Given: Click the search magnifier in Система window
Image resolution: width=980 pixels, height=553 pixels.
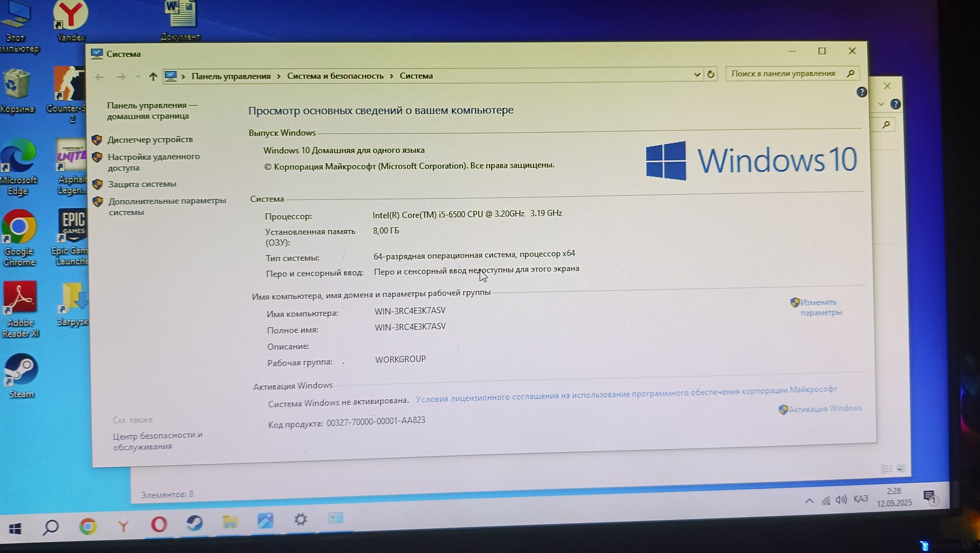Looking at the screenshot, I should pos(851,73).
